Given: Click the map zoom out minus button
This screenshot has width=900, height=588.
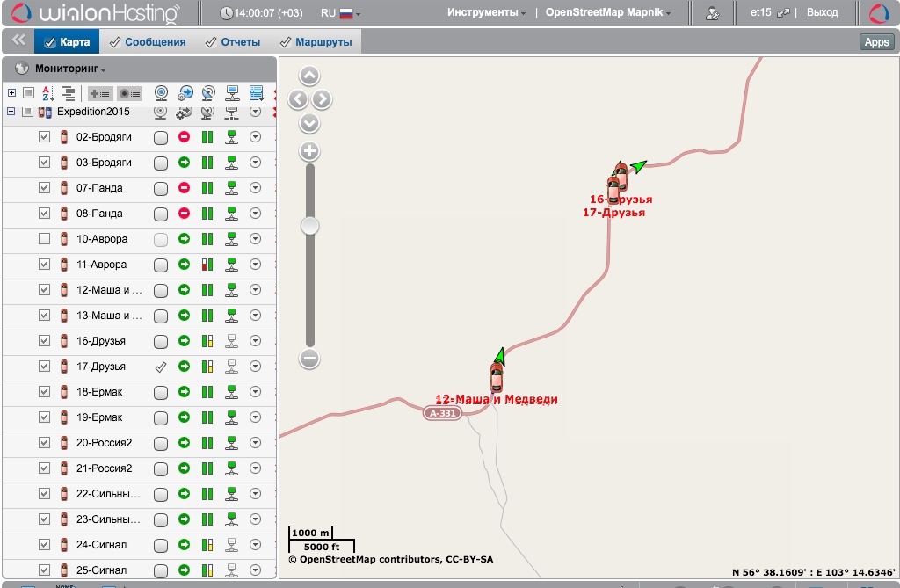Looking at the screenshot, I should (x=309, y=358).
